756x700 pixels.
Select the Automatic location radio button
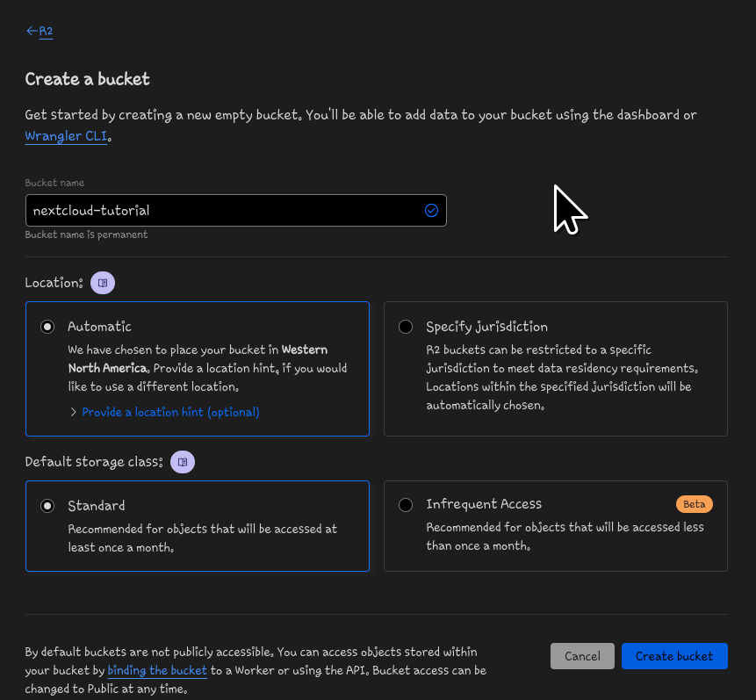pos(47,327)
